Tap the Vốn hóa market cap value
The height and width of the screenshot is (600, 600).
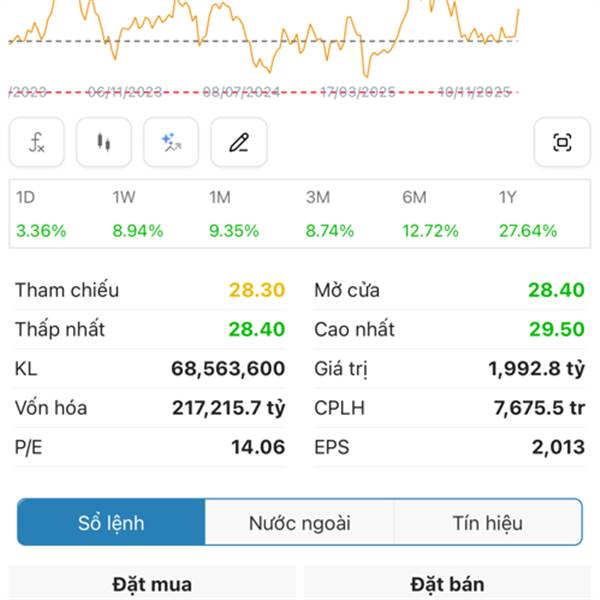pyautogui.click(x=228, y=408)
